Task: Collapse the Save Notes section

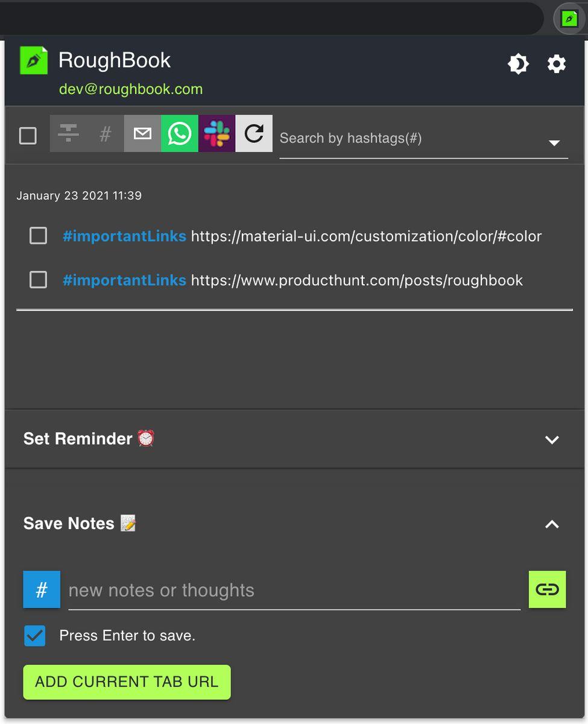Action: (552, 524)
